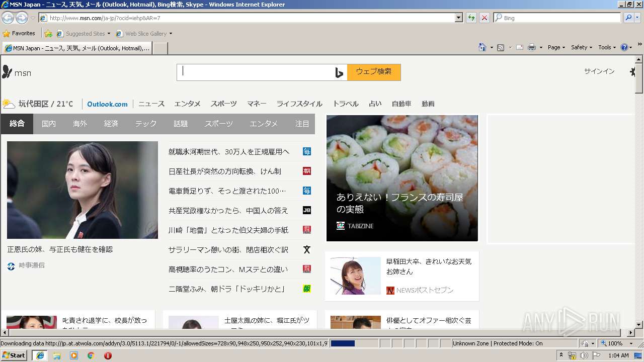
Task: Click the Windows Start button
Action: [x=14, y=355]
